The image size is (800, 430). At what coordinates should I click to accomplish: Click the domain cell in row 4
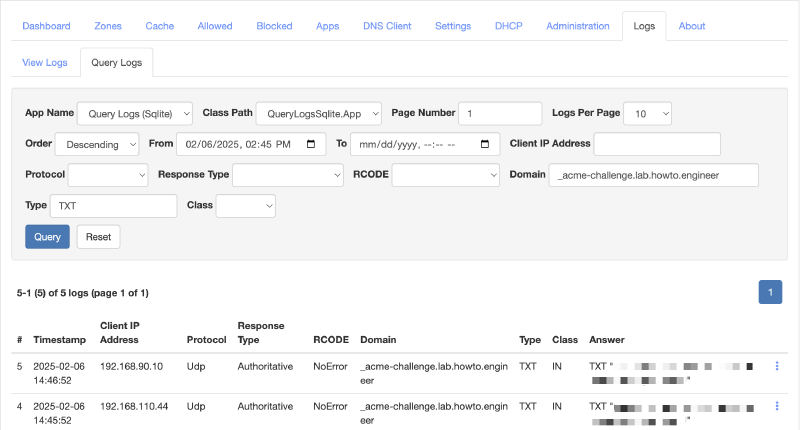(x=434, y=413)
